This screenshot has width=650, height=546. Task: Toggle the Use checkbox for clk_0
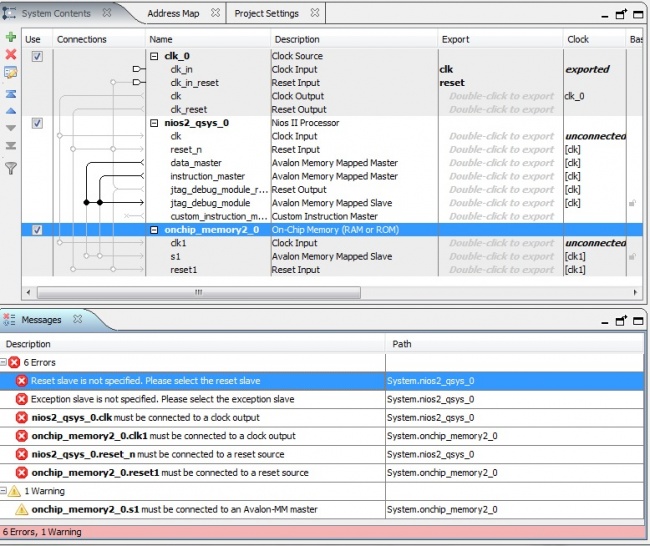pos(37,56)
